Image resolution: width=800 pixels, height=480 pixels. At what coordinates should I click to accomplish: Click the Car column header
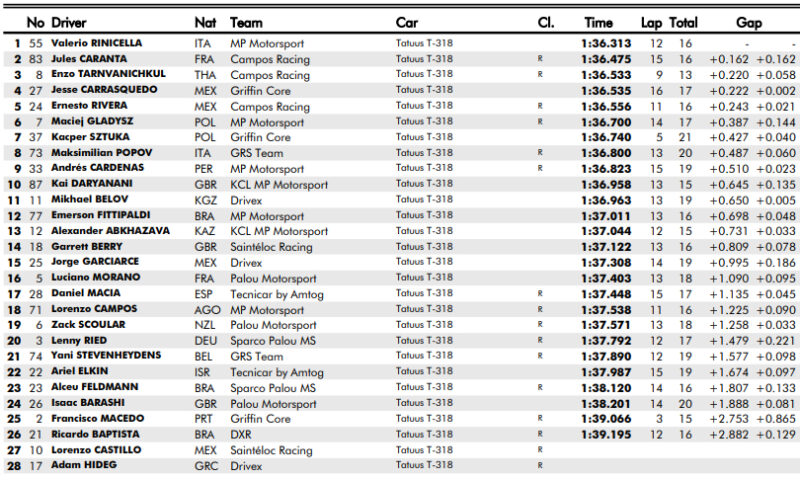click(x=407, y=22)
